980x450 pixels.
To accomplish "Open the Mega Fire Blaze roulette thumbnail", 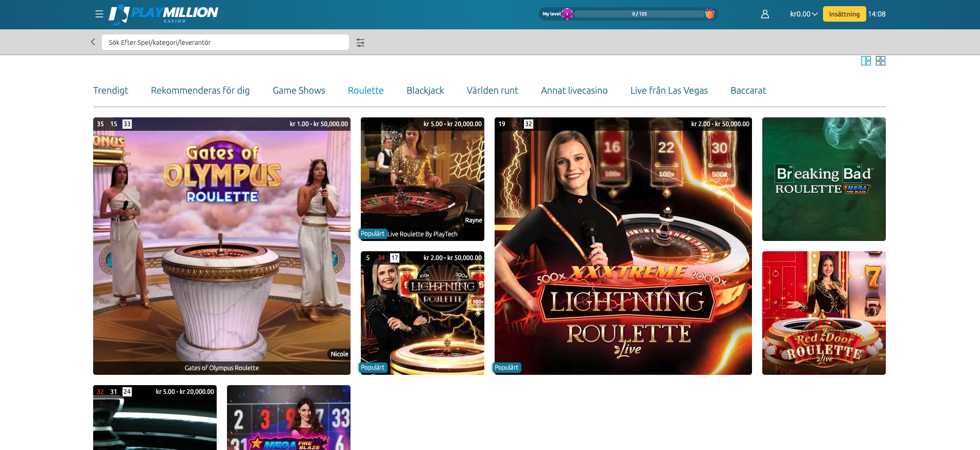I will pos(289,418).
